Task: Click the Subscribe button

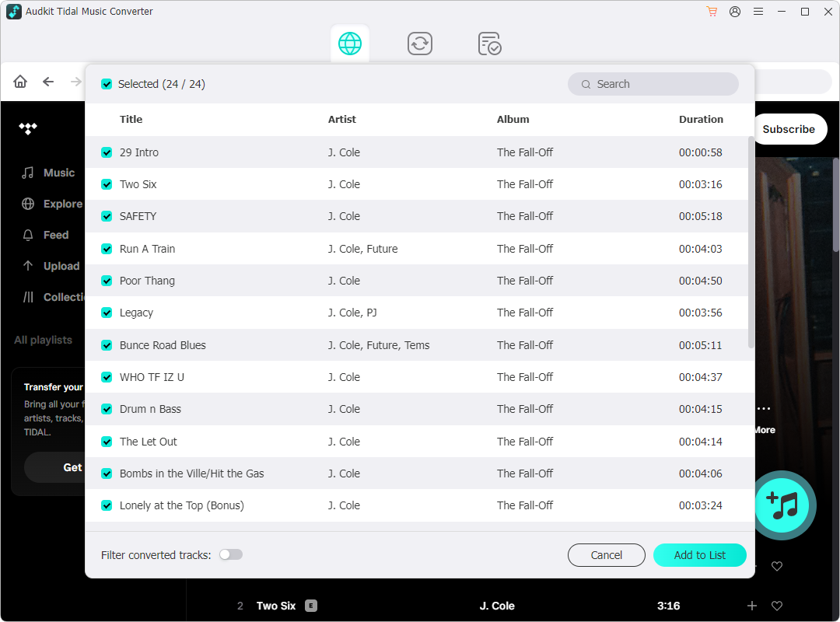Action: (x=791, y=129)
